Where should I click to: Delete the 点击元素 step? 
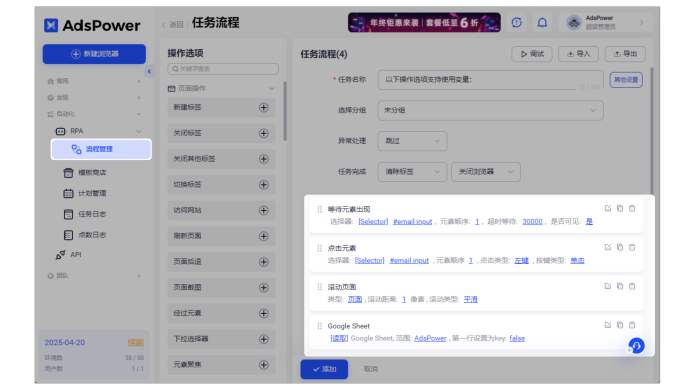click(632, 247)
